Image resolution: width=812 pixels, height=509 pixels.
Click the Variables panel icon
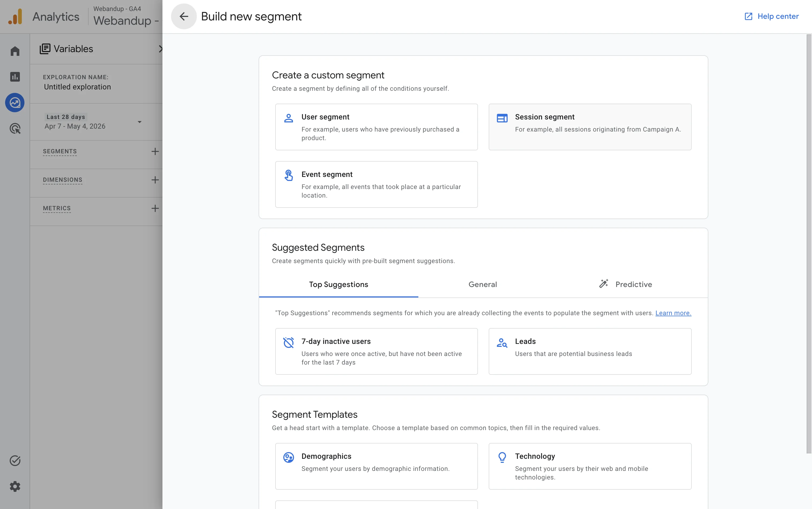[x=45, y=49]
